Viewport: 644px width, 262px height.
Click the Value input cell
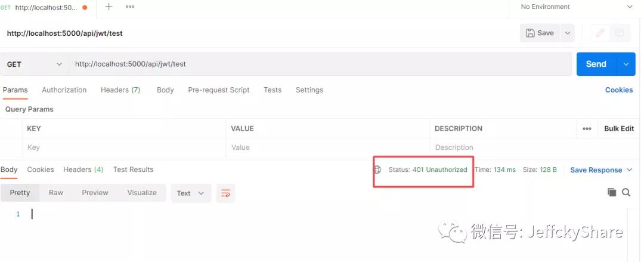tap(328, 147)
